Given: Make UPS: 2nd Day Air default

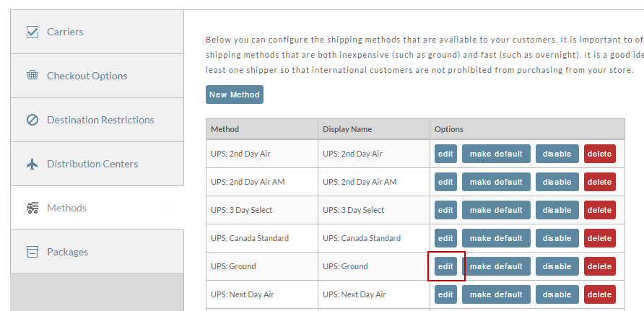Looking at the screenshot, I should pos(496,154).
